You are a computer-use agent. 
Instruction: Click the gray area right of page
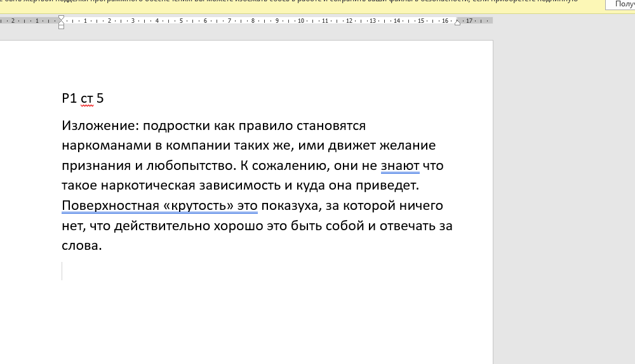(564, 190)
